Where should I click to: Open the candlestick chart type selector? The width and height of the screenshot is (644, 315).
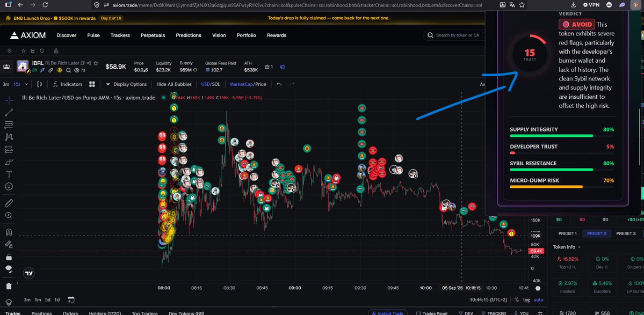pyautogui.click(x=40, y=84)
